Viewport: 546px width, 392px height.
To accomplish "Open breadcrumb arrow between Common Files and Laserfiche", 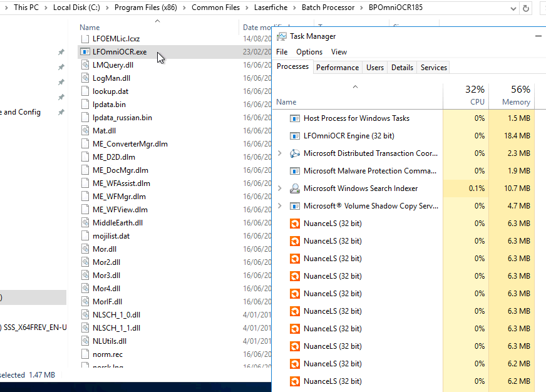I will click(247, 8).
